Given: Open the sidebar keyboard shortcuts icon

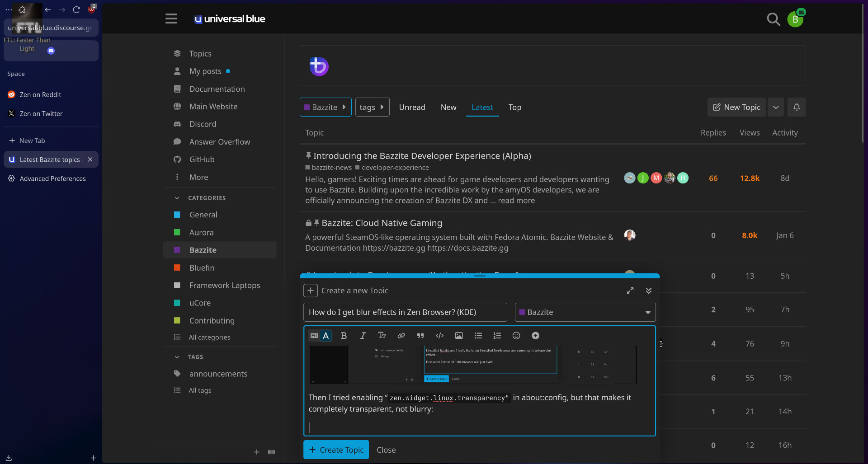Looking at the screenshot, I should pos(271,452).
